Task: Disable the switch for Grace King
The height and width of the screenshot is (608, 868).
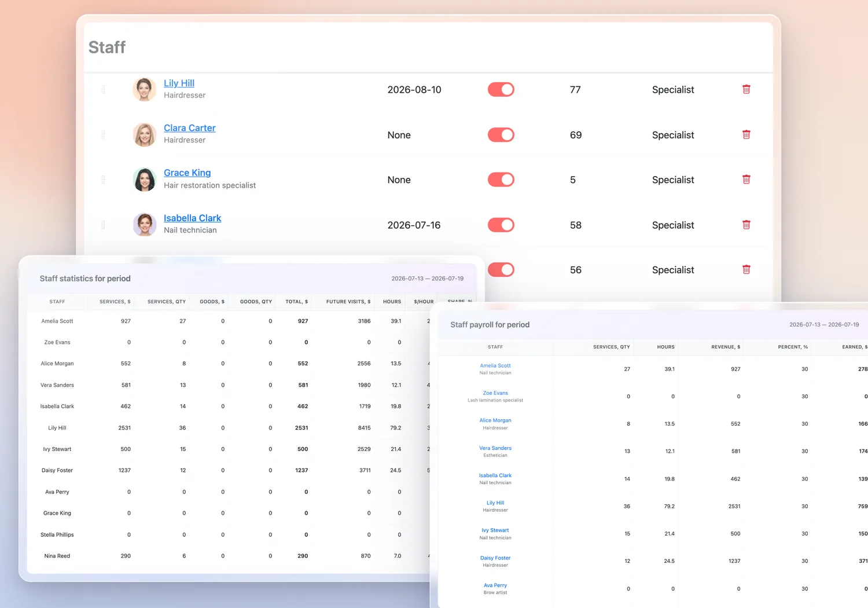Action: pyautogui.click(x=501, y=180)
